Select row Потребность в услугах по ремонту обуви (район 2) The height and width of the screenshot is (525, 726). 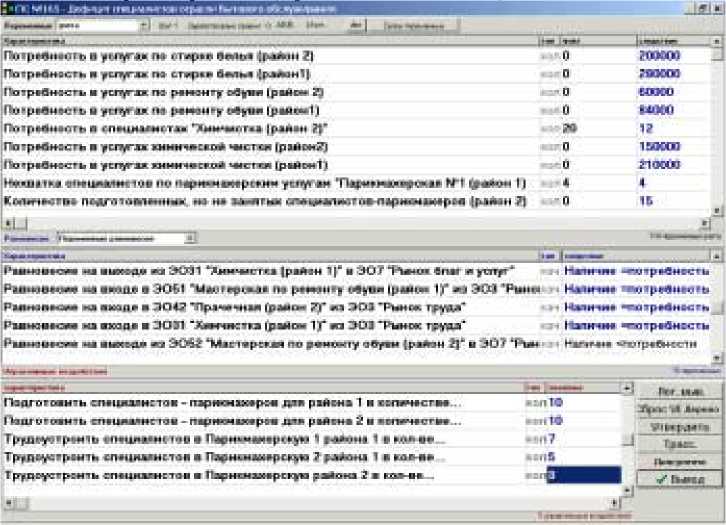tap(356, 92)
